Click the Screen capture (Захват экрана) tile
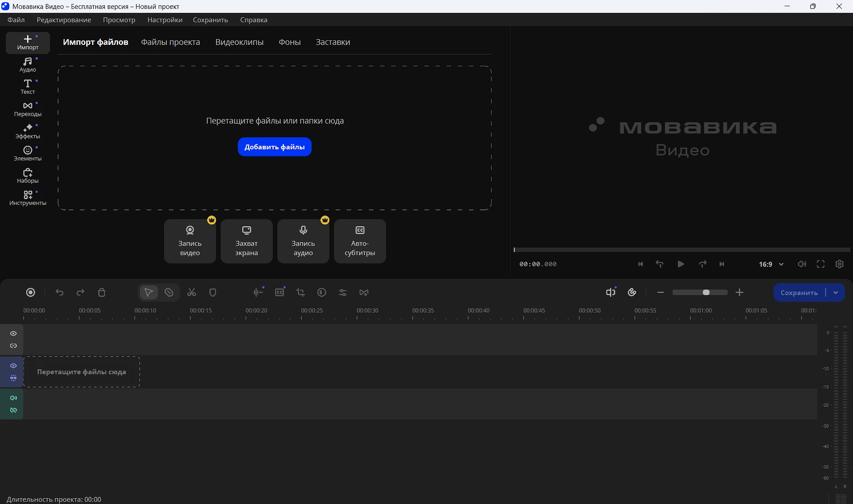The width and height of the screenshot is (853, 504). [246, 241]
